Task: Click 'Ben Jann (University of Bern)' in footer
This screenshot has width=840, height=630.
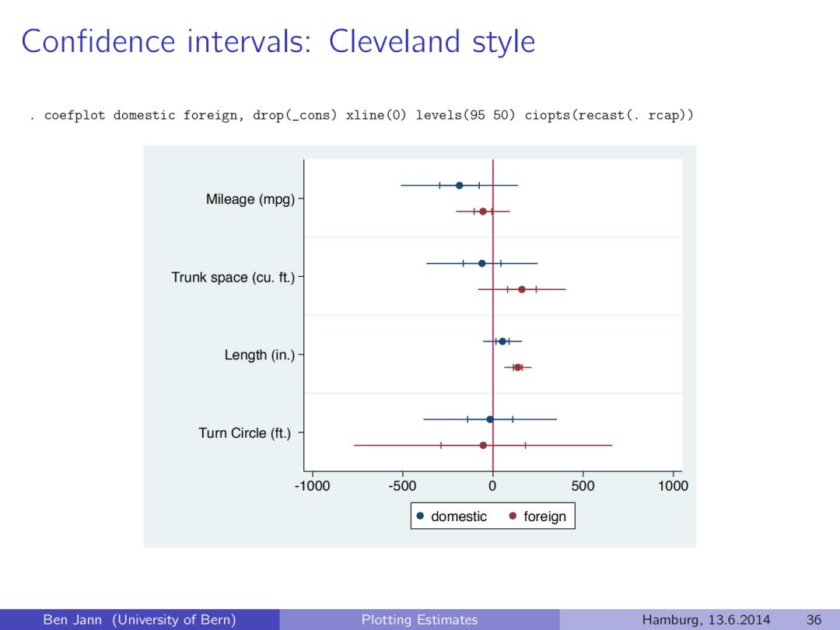Action: [x=139, y=620]
